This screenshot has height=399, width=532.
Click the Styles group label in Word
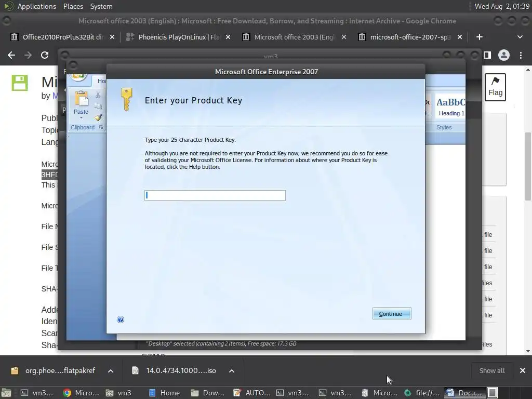click(444, 127)
